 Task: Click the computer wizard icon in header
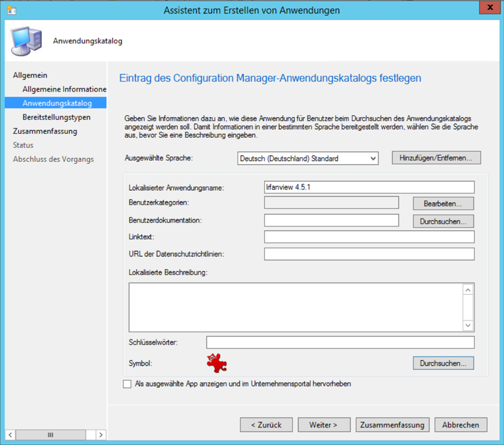(x=25, y=41)
